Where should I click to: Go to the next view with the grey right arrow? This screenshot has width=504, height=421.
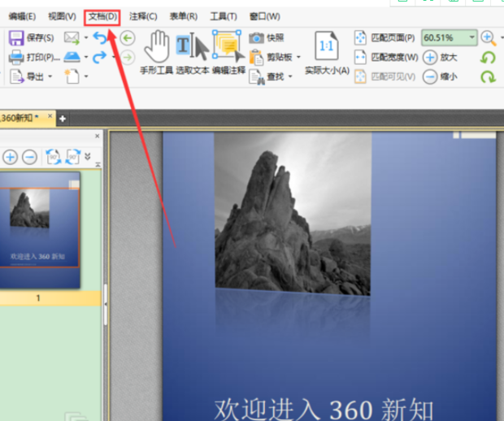point(128,58)
